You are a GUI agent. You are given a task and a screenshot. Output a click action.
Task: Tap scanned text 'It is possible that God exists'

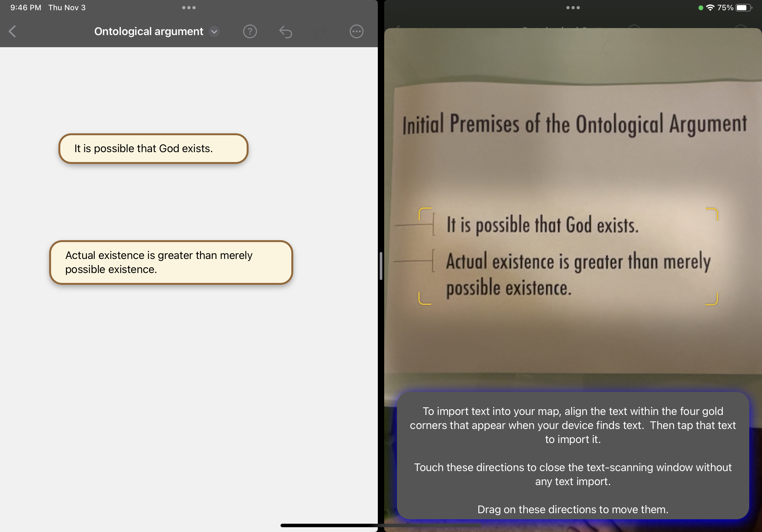542,225
